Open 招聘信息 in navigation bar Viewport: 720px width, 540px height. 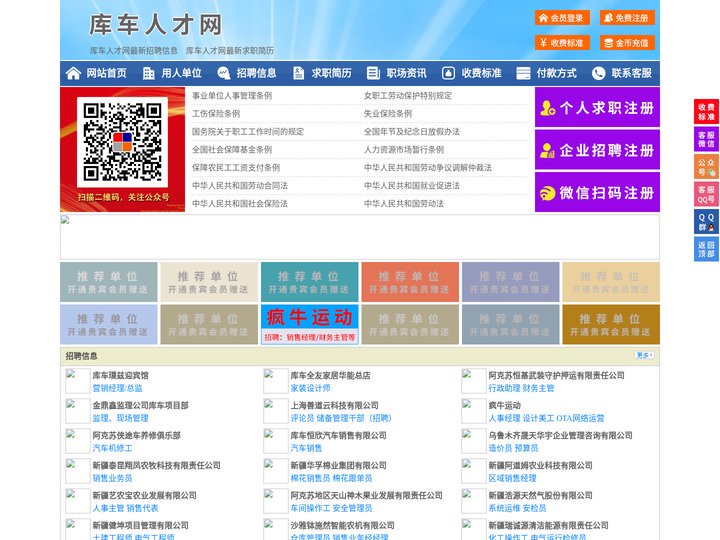point(256,73)
